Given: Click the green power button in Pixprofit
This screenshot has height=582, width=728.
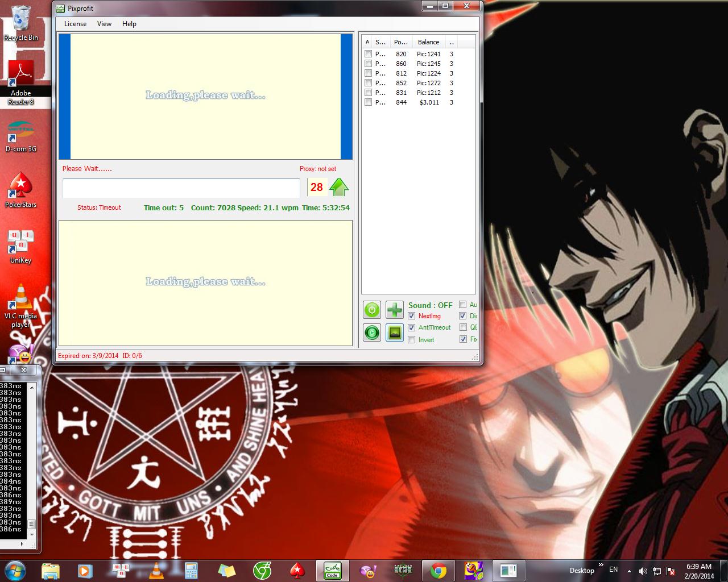Looking at the screenshot, I should 372,310.
